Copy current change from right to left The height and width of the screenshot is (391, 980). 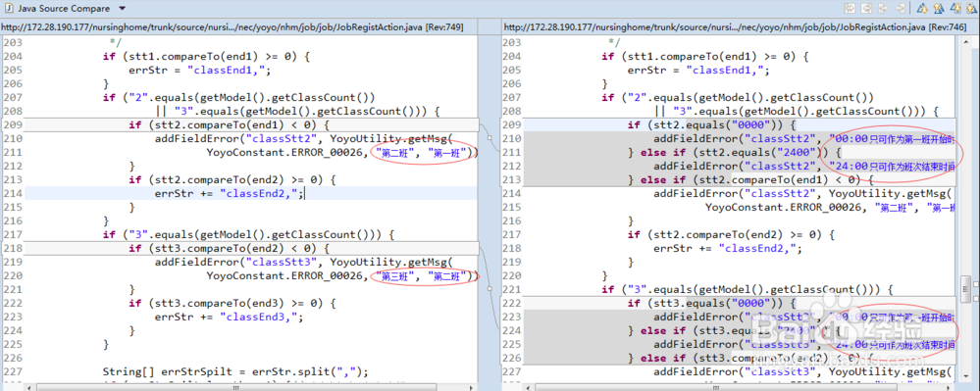pos(900,8)
